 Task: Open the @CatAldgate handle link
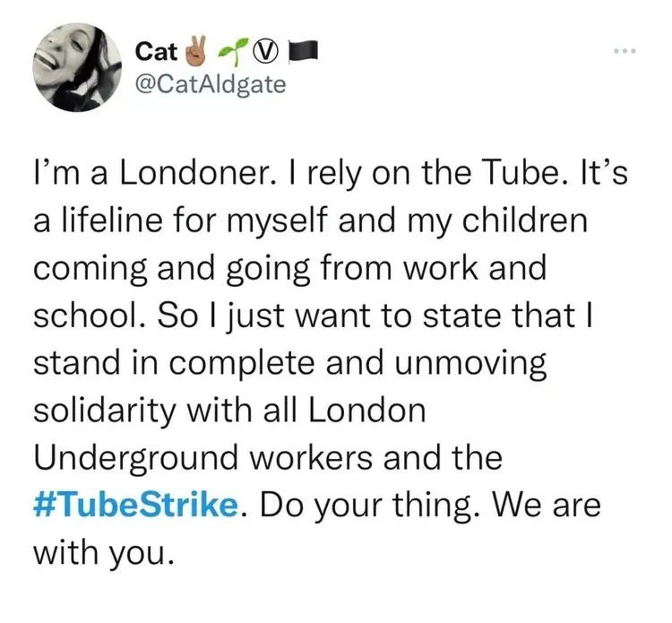point(211,84)
